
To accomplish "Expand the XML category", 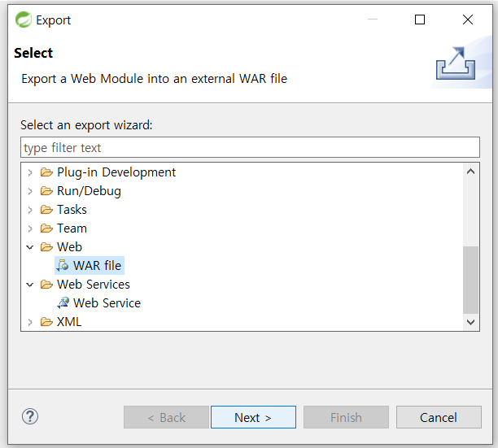I will pyautogui.click(x=30, y=322).
